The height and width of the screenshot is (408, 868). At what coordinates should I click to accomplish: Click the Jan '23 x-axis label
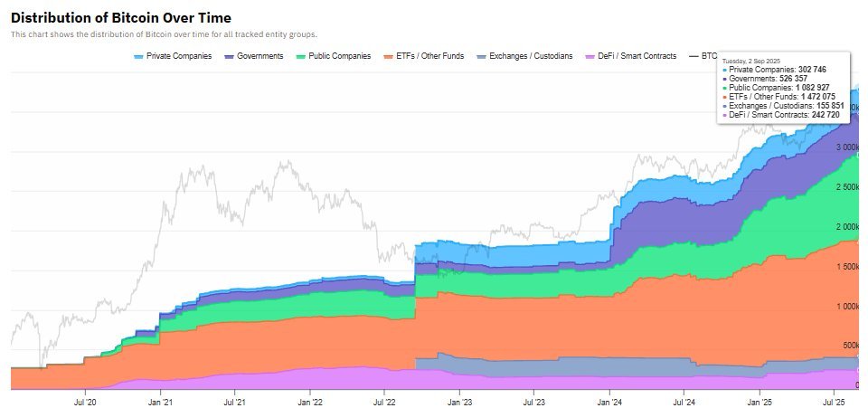(459, 402)
